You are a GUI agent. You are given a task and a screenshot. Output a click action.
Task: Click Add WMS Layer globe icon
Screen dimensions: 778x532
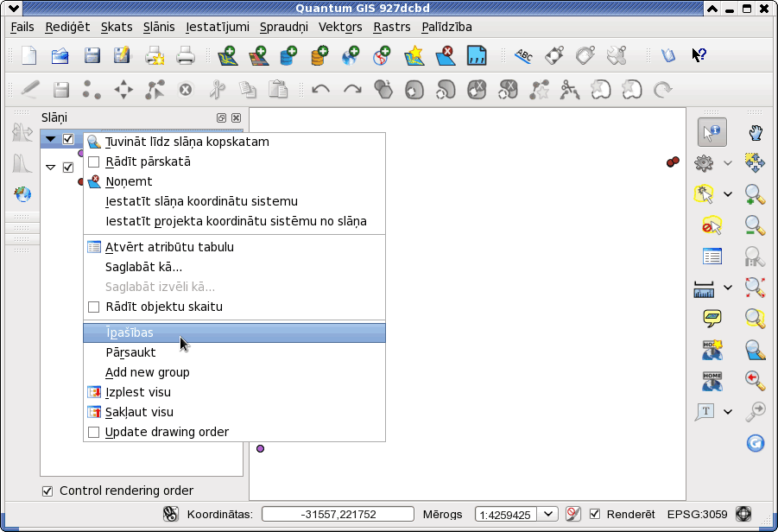point(351,55)
